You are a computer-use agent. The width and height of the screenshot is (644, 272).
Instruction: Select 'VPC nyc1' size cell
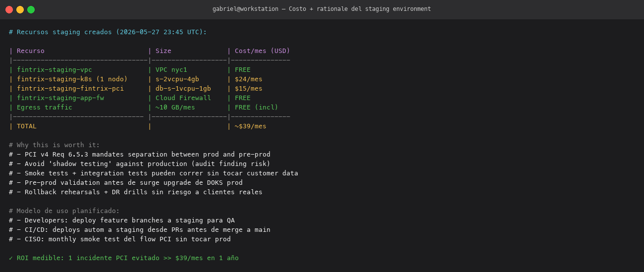pos(171,70)
